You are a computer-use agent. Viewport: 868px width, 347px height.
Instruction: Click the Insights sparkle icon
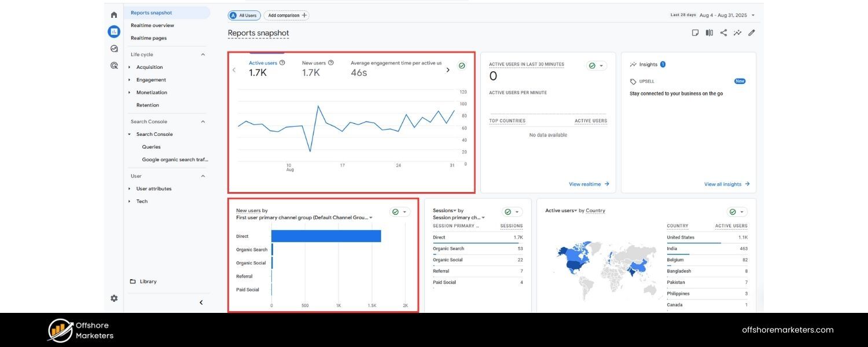coord(737,32)
